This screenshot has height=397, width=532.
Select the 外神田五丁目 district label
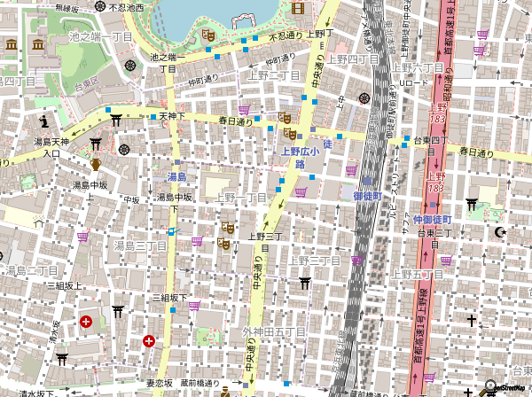(273, 331)
